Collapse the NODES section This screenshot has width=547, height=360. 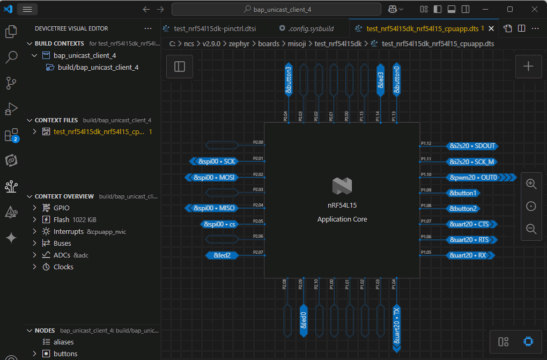[30, 331]
